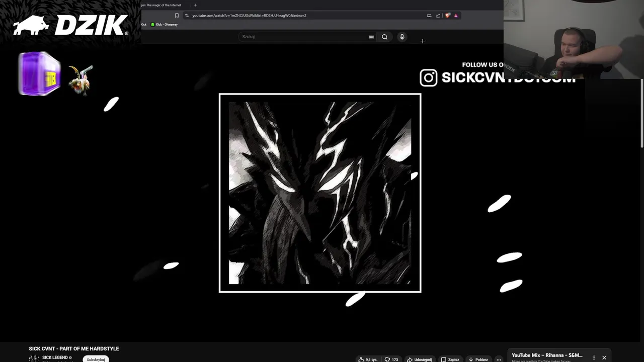
Task: Open YouTube Mix playlist options dots
Action: (594, 357)
